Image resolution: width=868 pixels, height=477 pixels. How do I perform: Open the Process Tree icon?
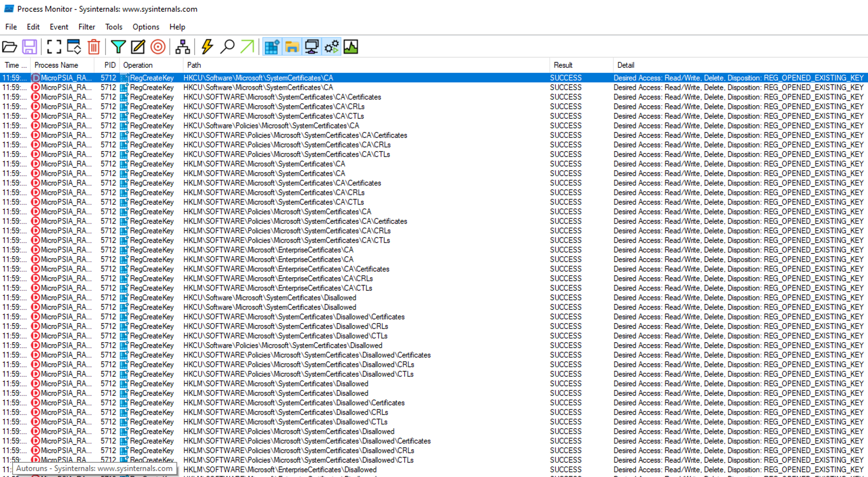tap(183, 47)
